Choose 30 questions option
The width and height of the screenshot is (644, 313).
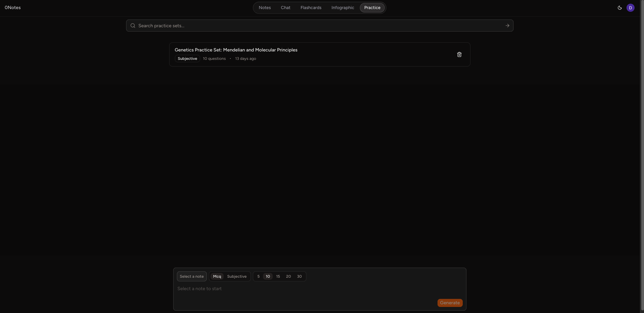299,276
